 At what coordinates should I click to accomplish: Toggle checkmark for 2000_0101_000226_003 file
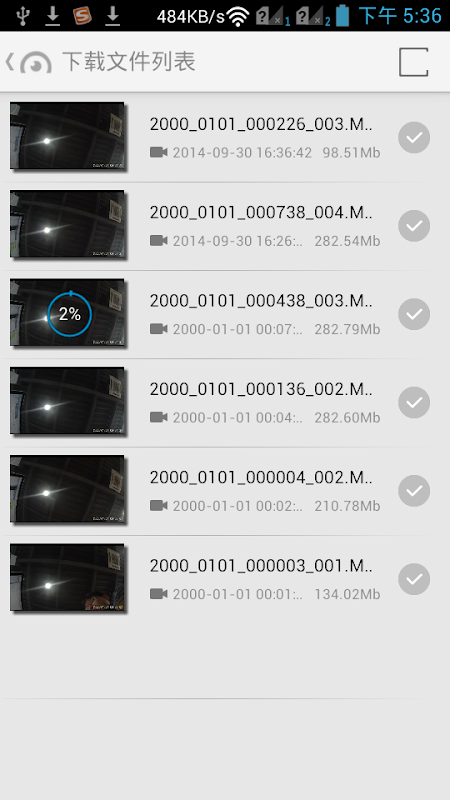414,138
